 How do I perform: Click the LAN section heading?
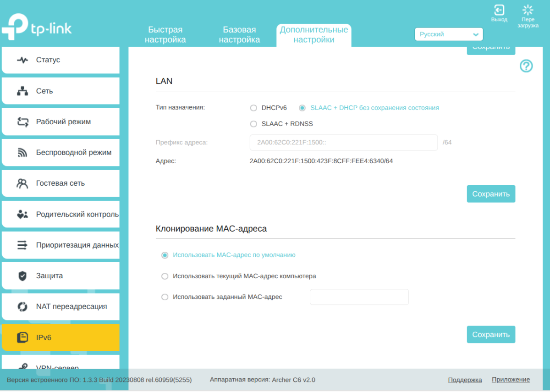(164, 81)
